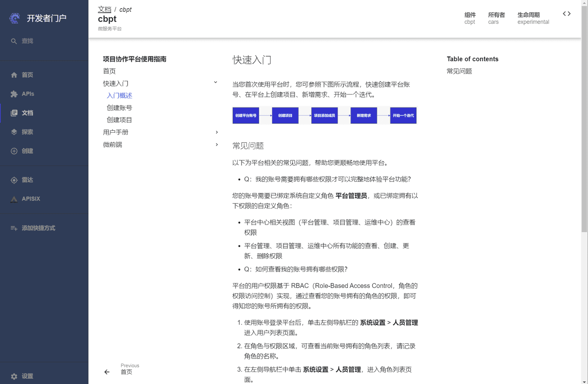Screen dimensions: 588x384
Task: Click the cars owner link in header
Action: coord(493,22)
